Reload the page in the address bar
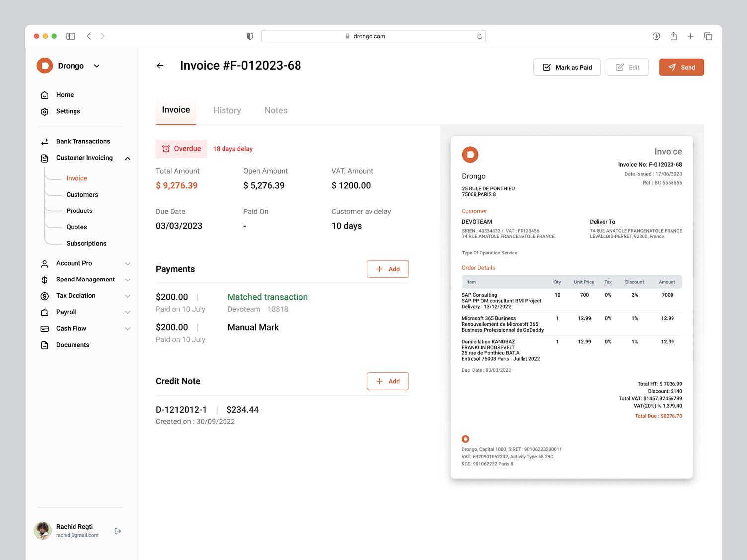Image resolution: width=747 pixels, height=560 pixels. click(x=479, y=36)
